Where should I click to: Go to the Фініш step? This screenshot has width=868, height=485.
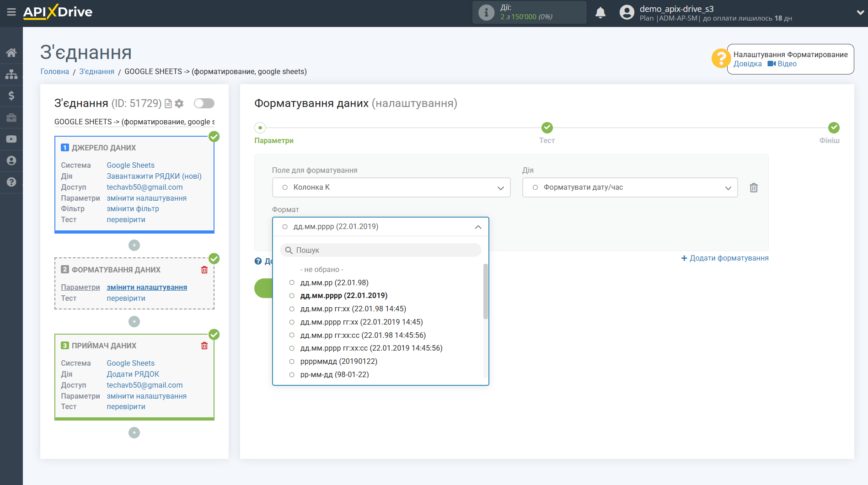[x=829, y=140]
